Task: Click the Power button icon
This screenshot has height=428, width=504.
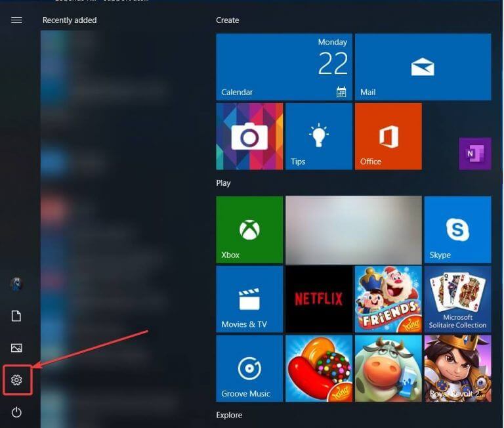Action: point(16,412)
